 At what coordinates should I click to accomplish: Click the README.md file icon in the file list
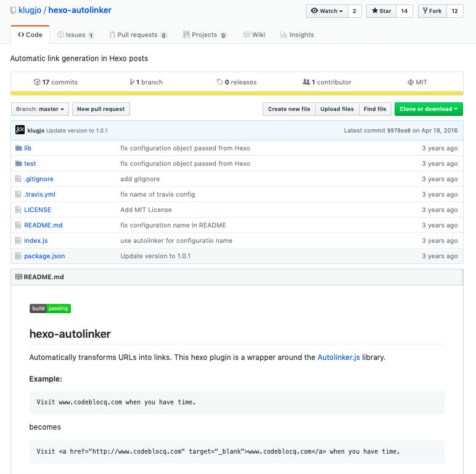click(x=18, y=225)
